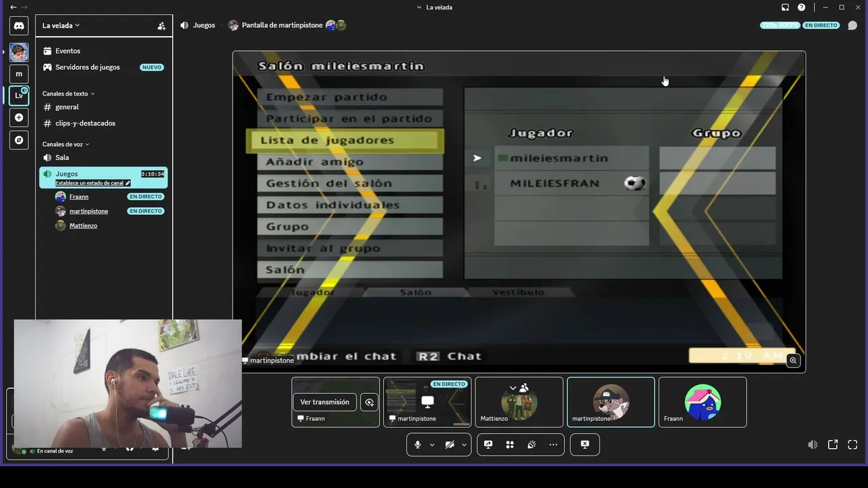Add a server with the plus icon

click(x=19, y=117)
